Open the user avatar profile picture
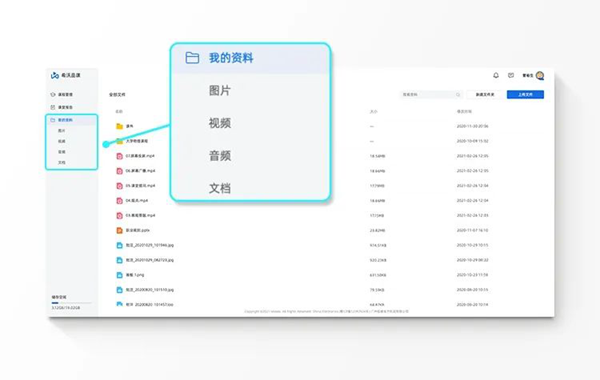Image resolution: width=600 pixels, height=380 pixels. click(540, 75)
